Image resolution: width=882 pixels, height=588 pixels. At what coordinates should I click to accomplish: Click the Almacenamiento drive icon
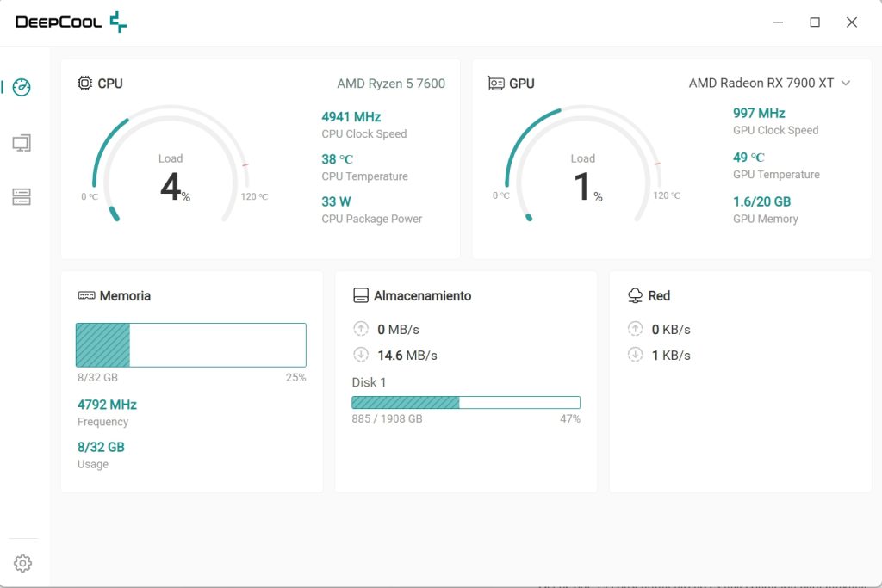coord(361,295)
